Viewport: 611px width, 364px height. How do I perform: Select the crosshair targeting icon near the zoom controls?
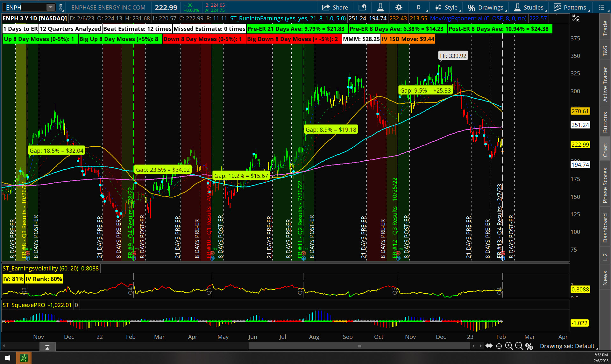coord(499,346)
